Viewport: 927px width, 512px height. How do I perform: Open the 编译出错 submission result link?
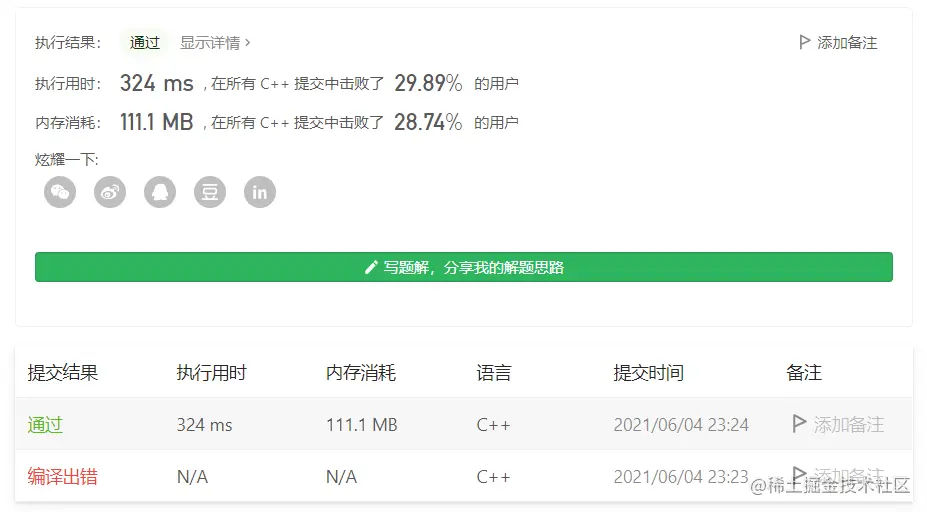click(x=62, y=477)
